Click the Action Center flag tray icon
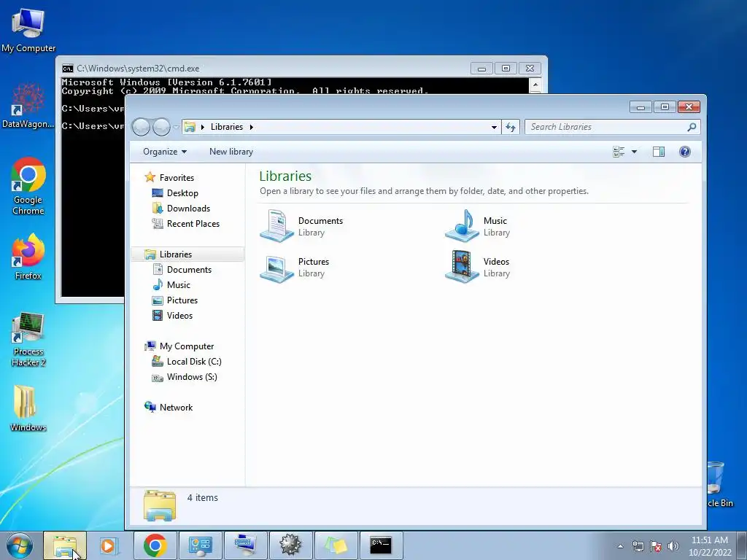747x560 pixels. [x=656, y=546]
